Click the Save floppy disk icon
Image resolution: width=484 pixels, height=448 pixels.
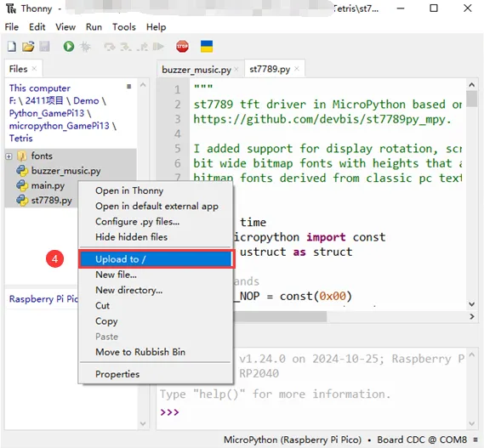pyautogui.click(x=44, y=47)
